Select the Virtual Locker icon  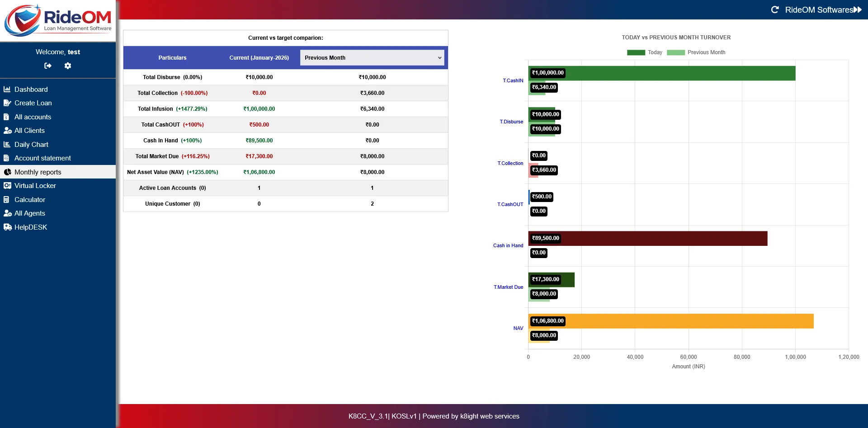[7, 185]
